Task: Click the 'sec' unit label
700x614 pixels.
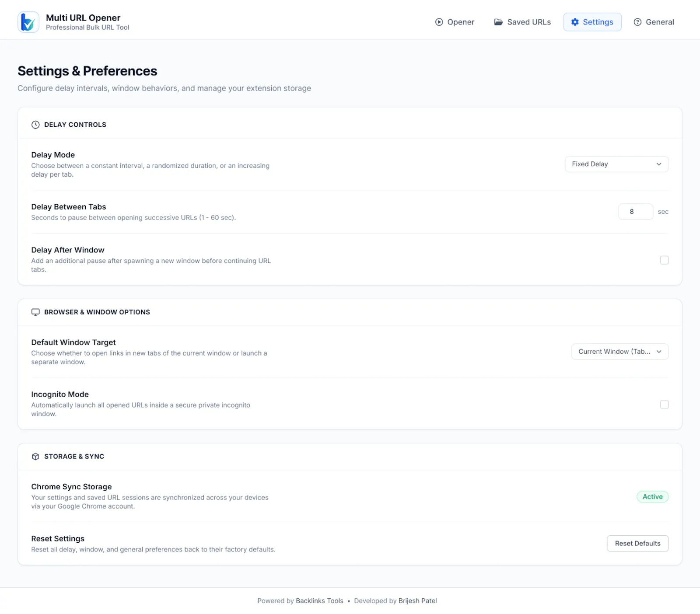Action: 663,212
